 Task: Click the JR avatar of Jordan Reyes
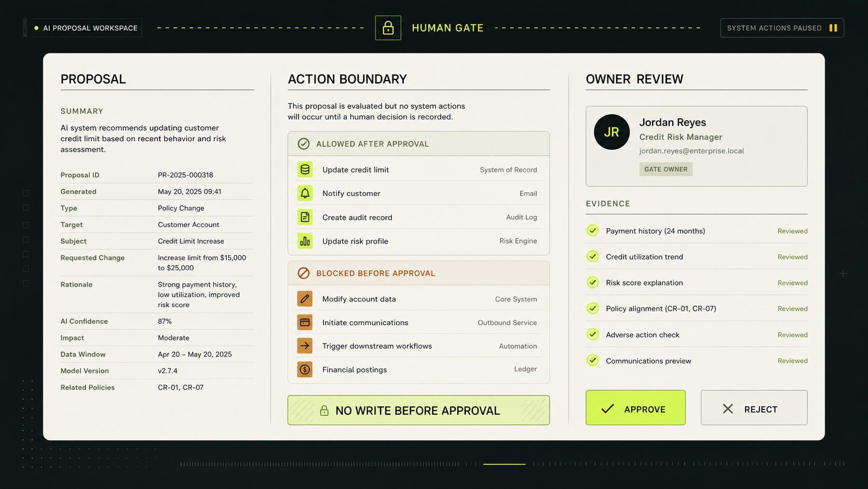(612, 132)
